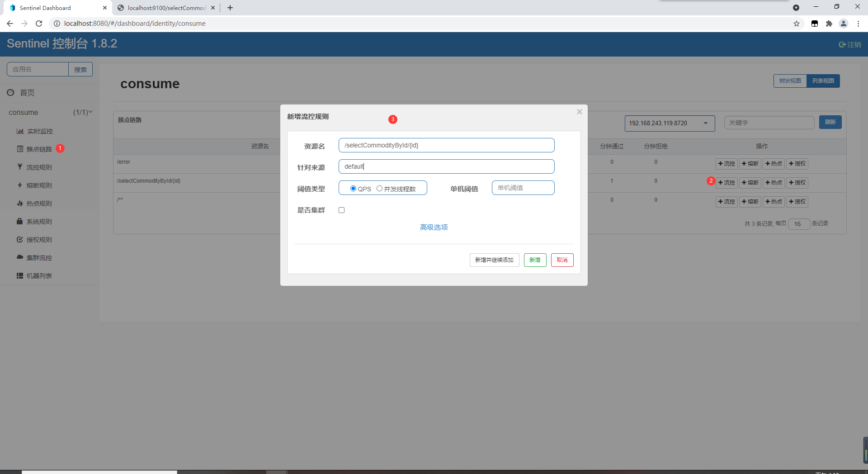Open 系统规则 in the sidebar
Image resolution: width=868 pixels, height=474 pixels.
(39, 222)
